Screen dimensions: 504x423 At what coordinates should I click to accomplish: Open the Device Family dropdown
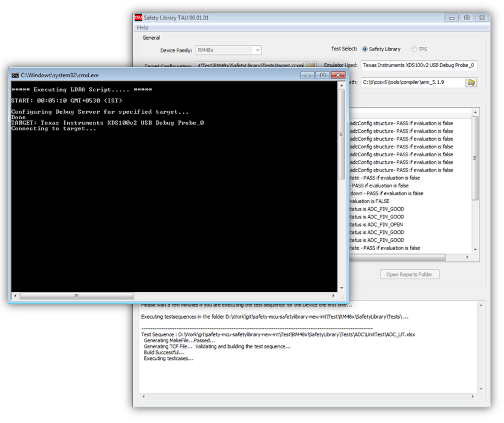[x=257, y=50]
